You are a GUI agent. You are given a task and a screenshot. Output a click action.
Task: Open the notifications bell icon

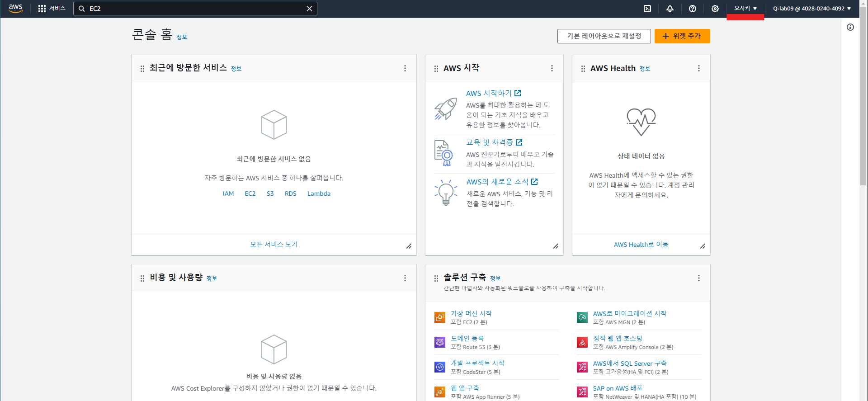(x=670, y=9)
